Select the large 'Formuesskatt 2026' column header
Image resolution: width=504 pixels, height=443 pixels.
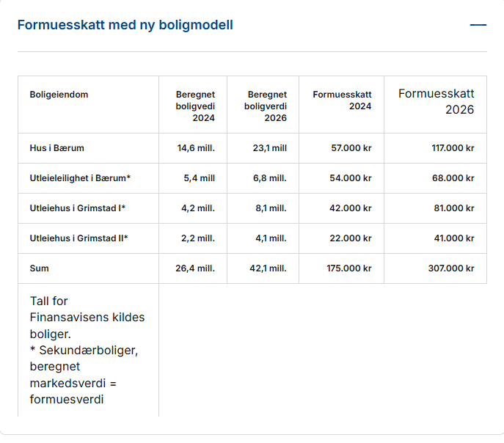pos(437,102)
